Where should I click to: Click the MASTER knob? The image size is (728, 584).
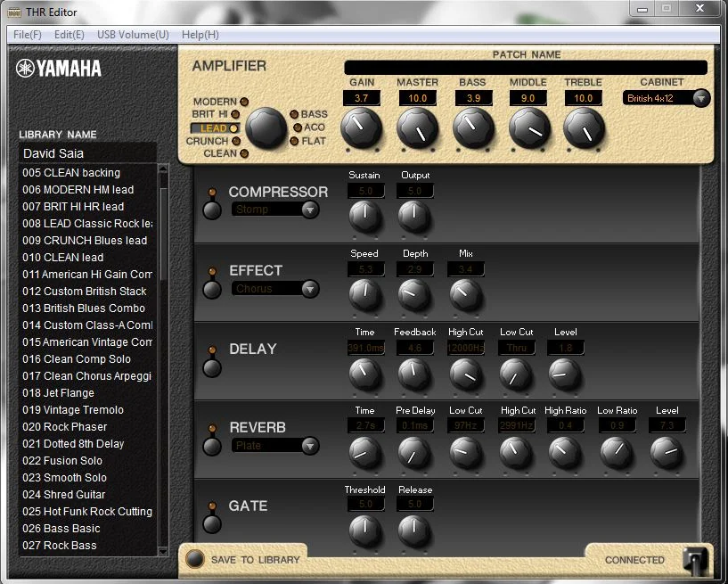(x=417, y=128)
